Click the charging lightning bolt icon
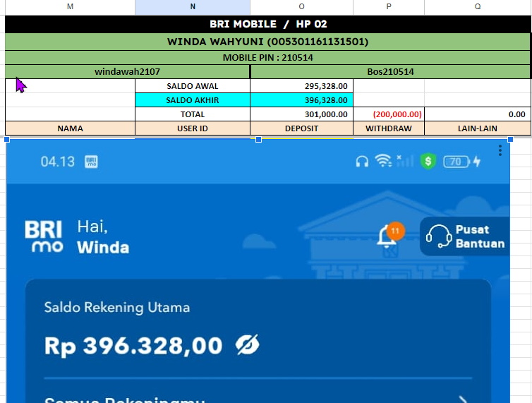This screenshot has width=532, height=403. (477, 161)
